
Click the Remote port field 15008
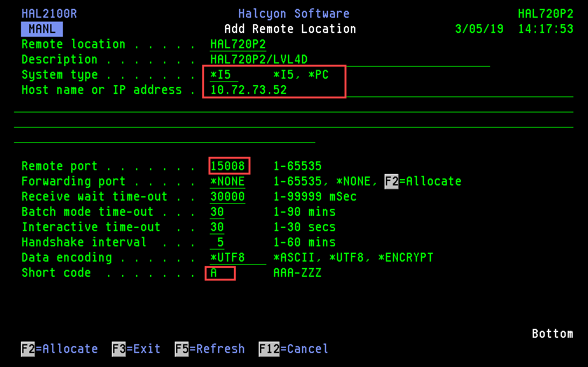[x=228, y=166]
